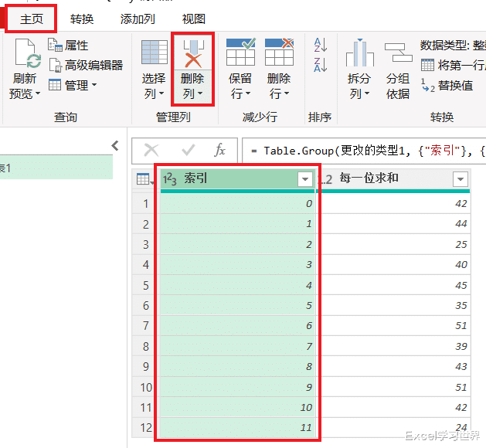Open the 每一位求和 column filter dropdown

click(461, 179)
